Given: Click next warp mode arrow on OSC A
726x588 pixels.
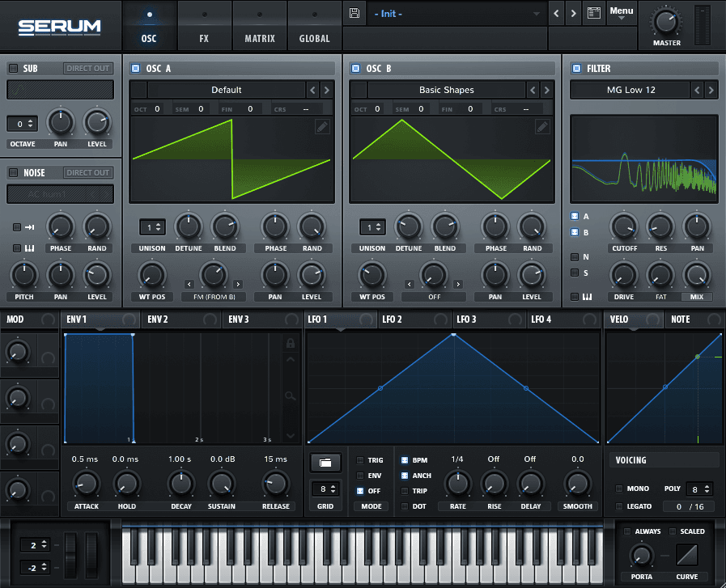Looking at the screenshot, I should pyautogui.click(x=237, y=284).
